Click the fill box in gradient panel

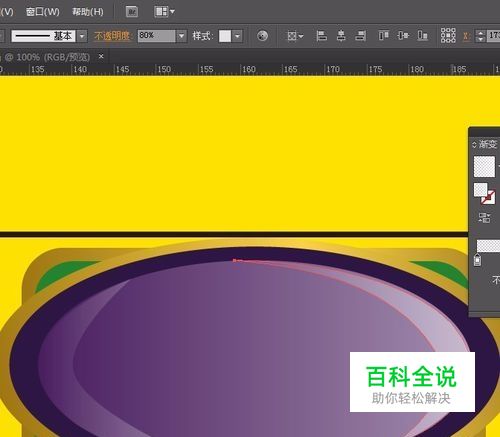[480, 190]
